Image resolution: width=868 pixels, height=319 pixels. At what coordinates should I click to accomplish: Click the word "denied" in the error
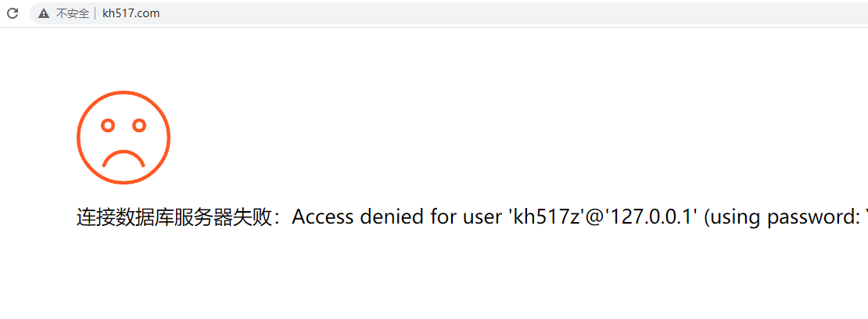click(x=393, y=217)
